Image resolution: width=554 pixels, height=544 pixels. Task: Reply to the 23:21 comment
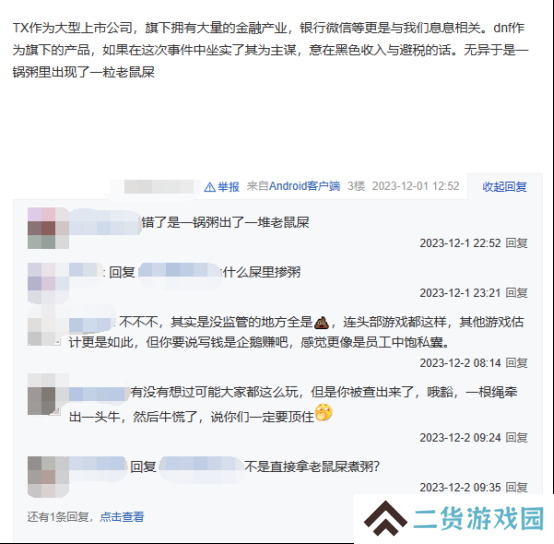point(517,293)
